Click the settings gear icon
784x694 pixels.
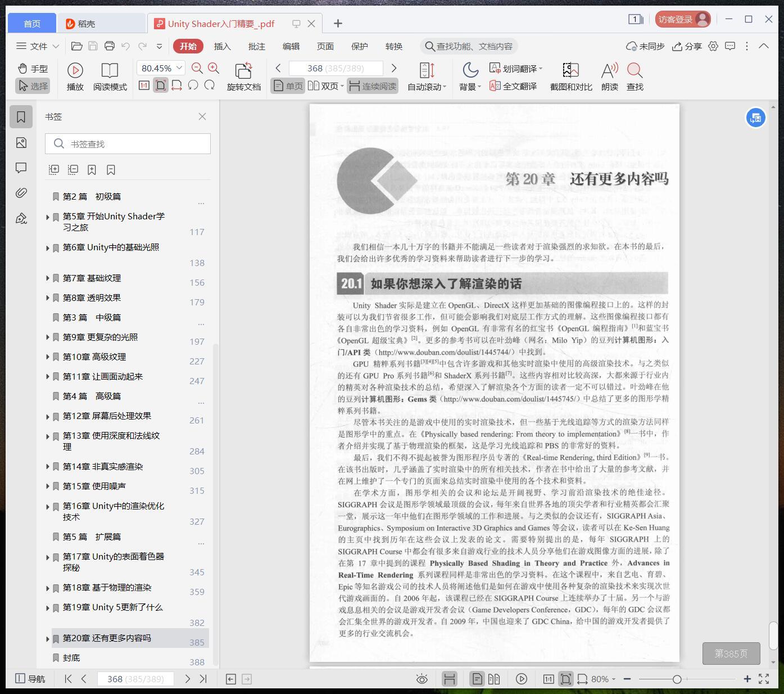point(713,46)
